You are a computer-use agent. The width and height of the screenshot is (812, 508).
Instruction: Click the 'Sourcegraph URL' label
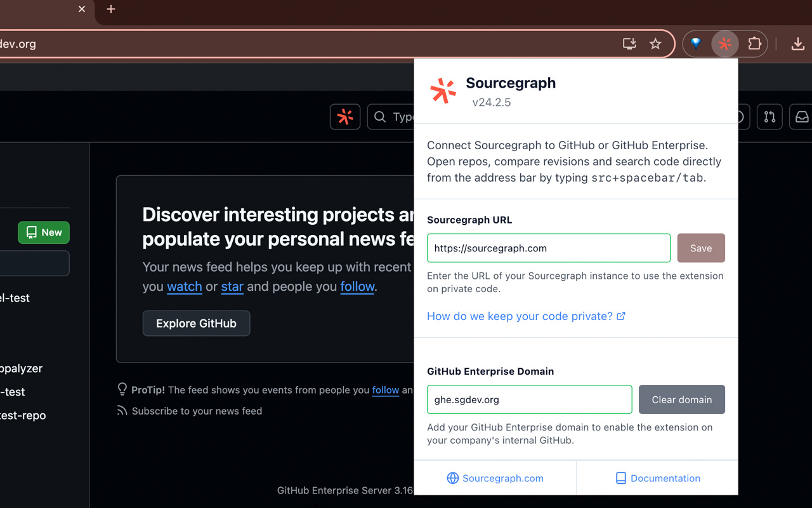(469, 220)
